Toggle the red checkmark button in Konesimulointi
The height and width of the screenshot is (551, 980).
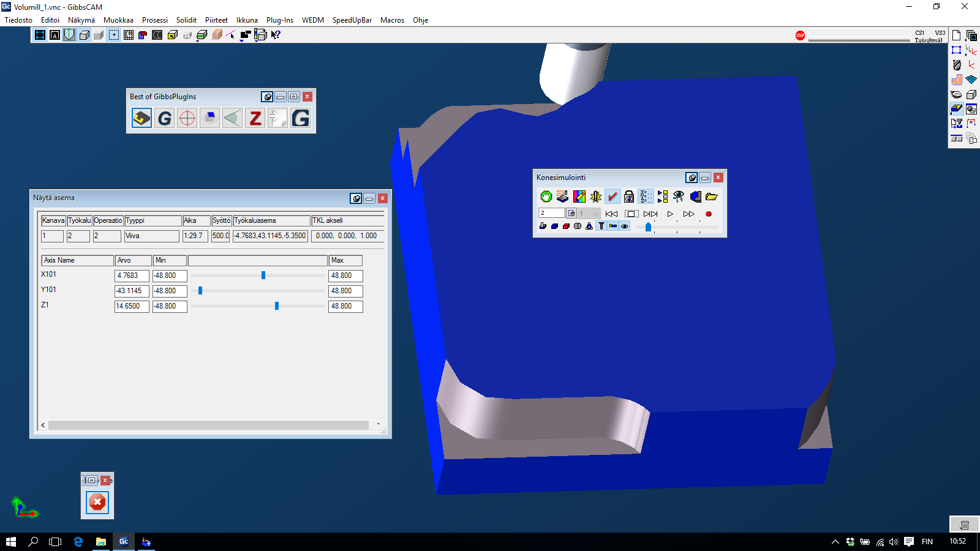pyautogui.click(x=612, y=196)
